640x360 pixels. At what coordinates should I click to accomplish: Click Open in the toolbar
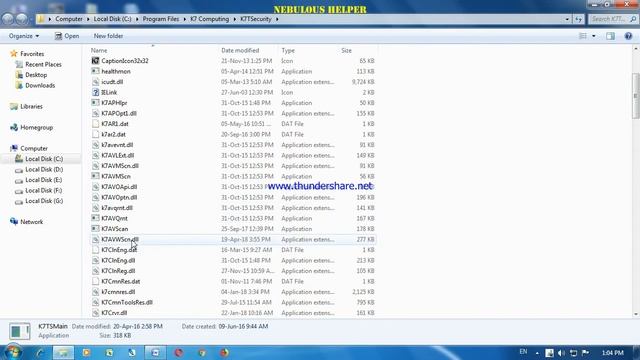[67, 36]
